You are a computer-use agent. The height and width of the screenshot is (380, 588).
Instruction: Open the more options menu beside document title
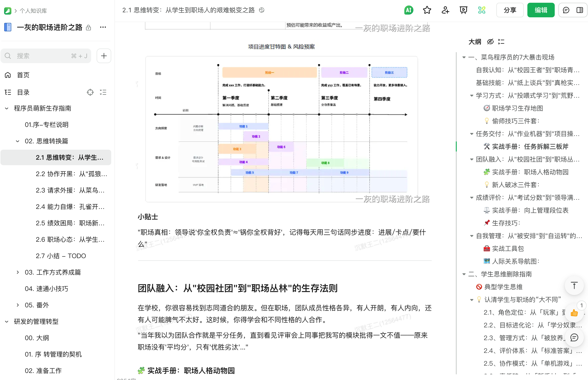(103, 27)
